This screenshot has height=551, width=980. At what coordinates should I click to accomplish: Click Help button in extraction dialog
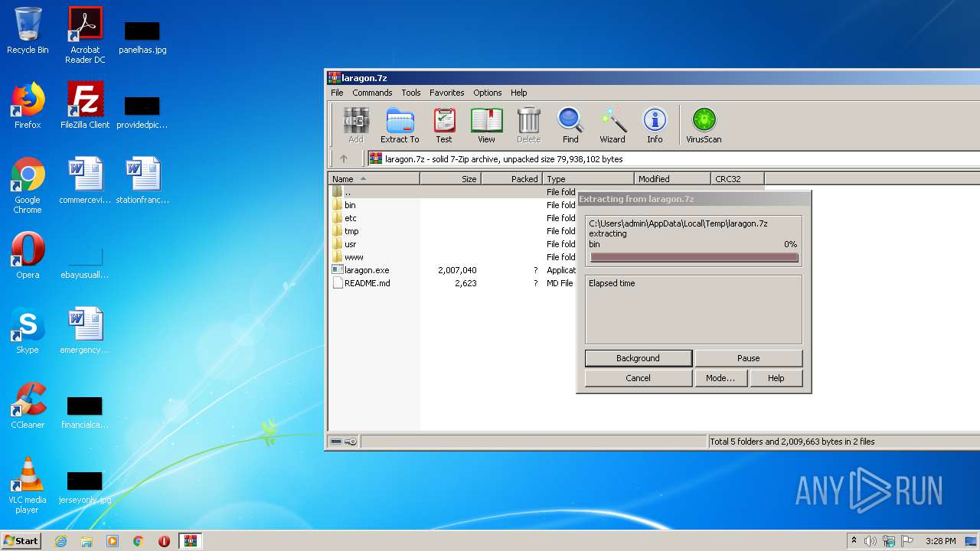tap(776, 378)
